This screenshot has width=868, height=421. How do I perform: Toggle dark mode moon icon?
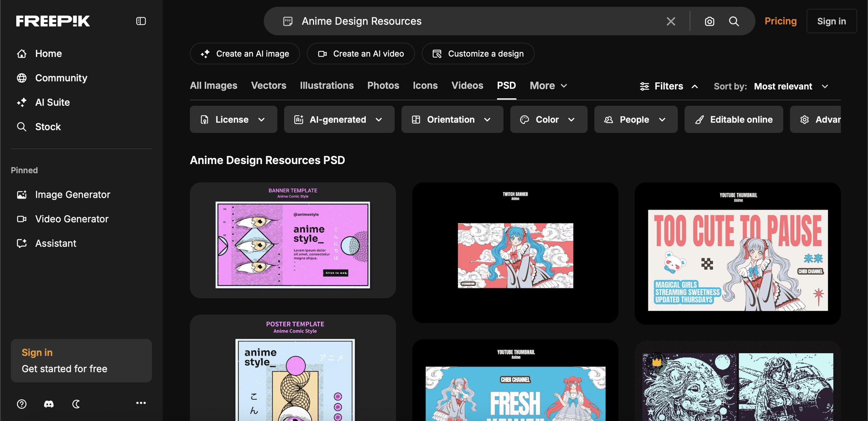[76, 404]
